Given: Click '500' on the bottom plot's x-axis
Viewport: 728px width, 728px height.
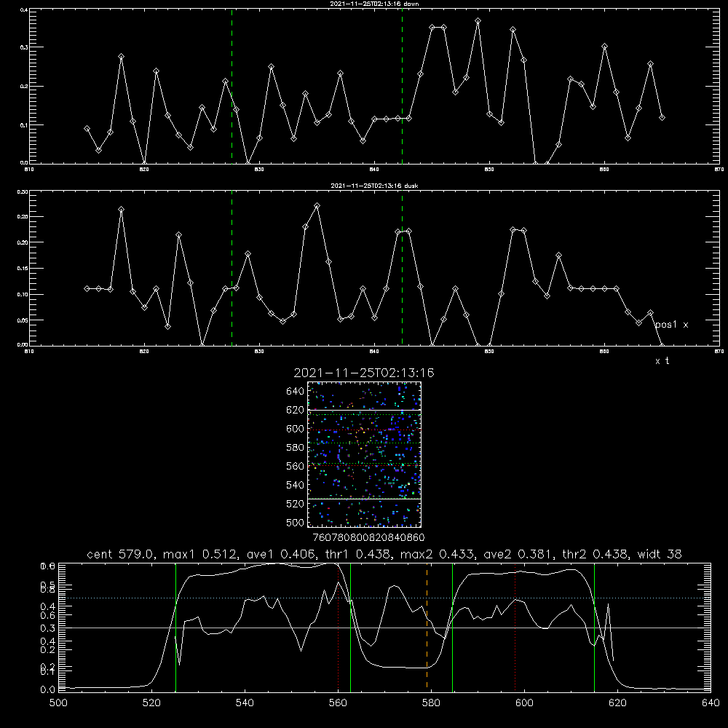Looking at the screenshot, I should (x=58, y=703).
